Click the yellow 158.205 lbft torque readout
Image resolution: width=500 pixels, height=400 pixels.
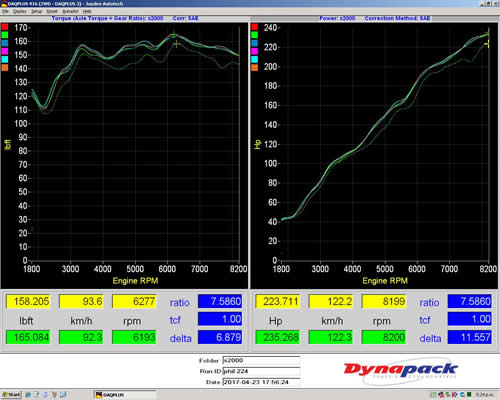(28, 301)
